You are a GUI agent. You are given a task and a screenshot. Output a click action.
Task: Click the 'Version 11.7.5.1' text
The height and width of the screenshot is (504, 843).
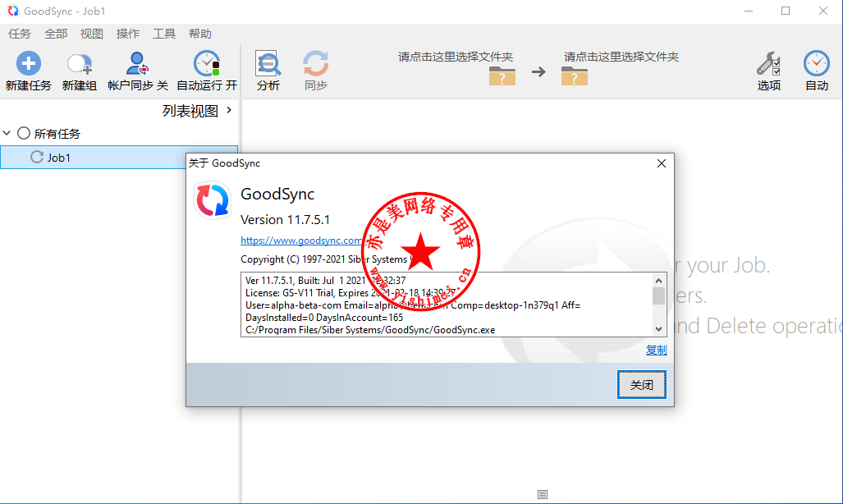point(285,220)
